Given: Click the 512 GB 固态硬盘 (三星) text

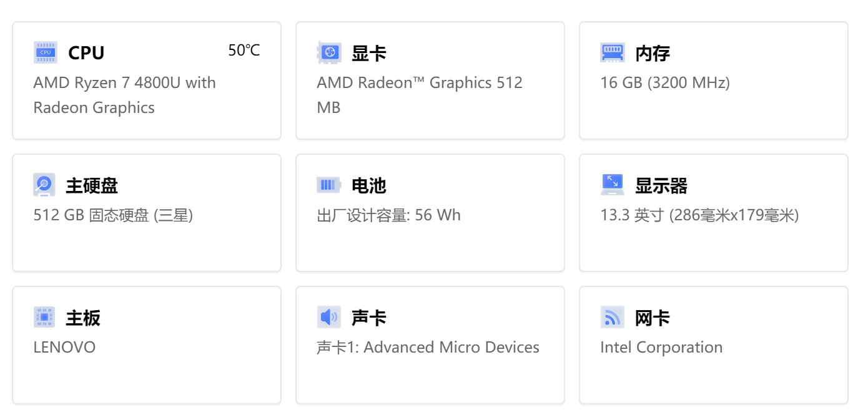Looking at the screenshot, I should [113, 215].
